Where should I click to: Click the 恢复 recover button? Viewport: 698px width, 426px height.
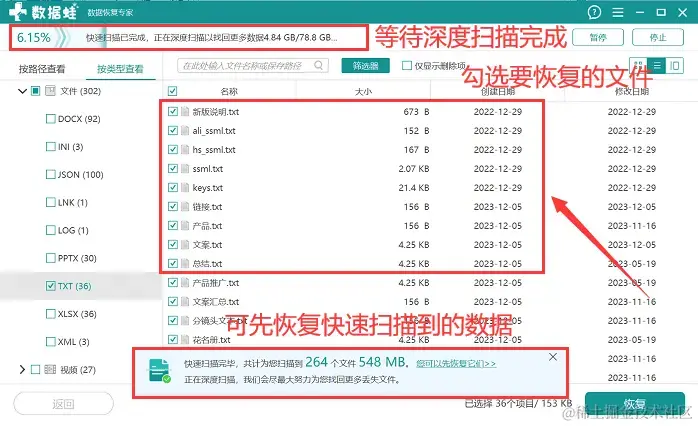click(634, 404)
